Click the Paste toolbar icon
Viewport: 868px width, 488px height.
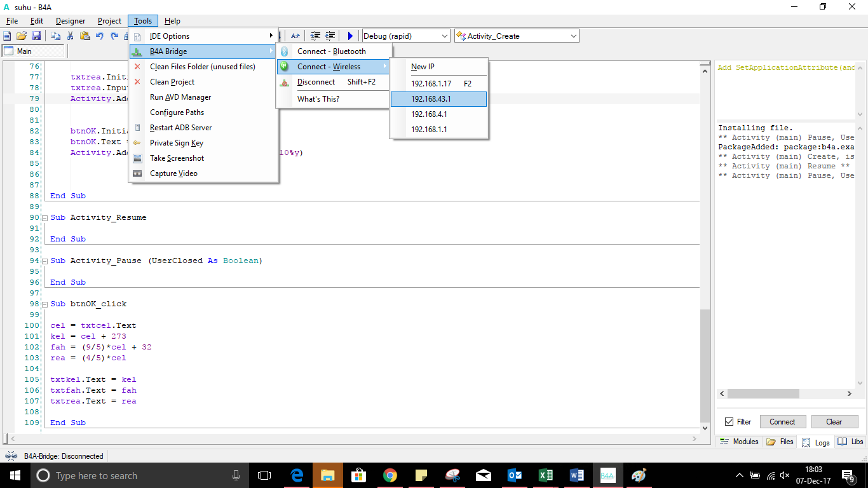pos(85,36)
